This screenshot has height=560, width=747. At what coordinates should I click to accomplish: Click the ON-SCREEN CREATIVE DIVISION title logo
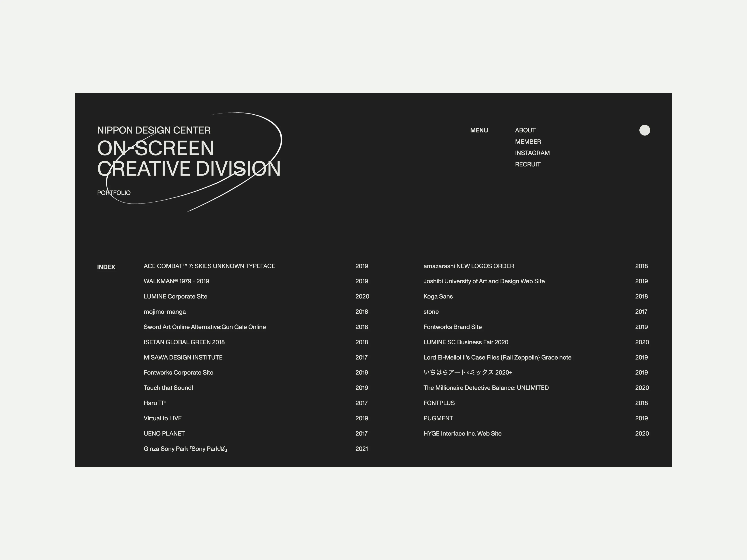pyautogui.click(x=188, y=158)
